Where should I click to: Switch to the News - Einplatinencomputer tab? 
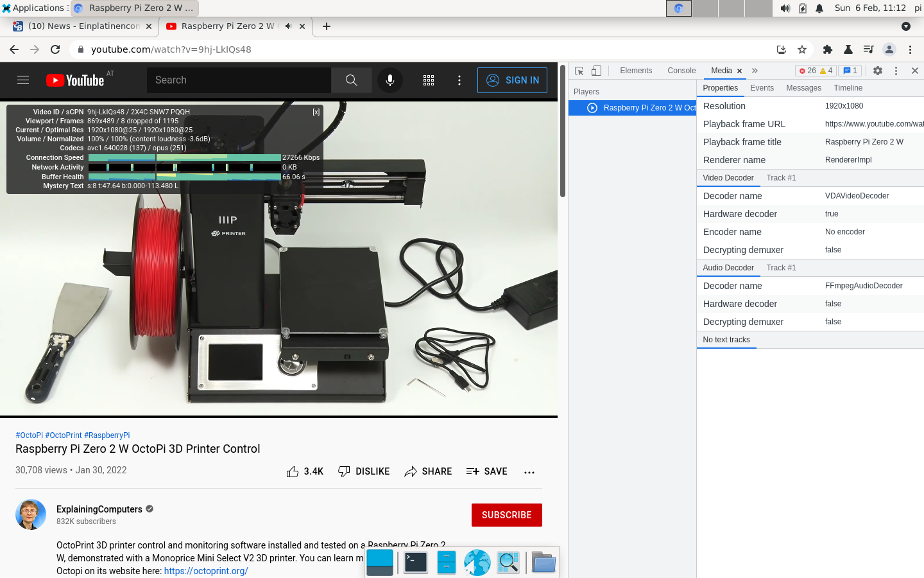tap(82, 26)
